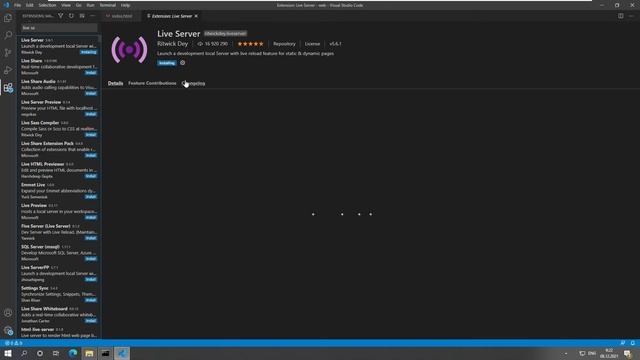Screen dimensions: 640x360
Task: Open the Accounts icon in activity bar
Action: tap(8, 313)
